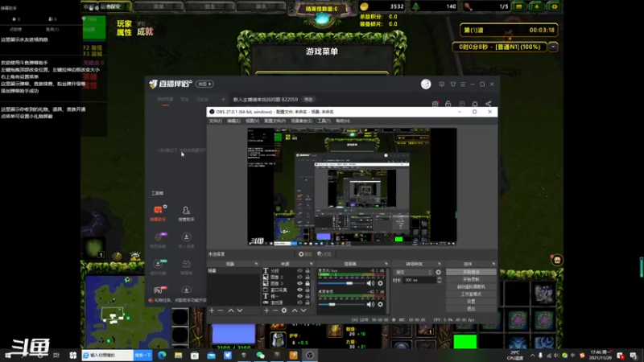Pop out the 混音器 dock via its header icon
Screen dimensions: 644x362
click(x=386, y=264)
